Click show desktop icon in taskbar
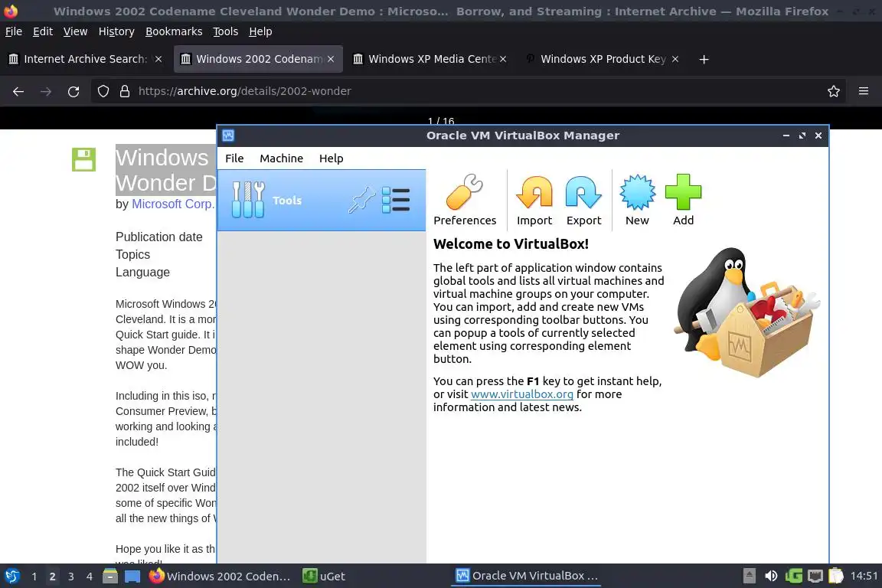Viewport: 882px width, 588px height. point(132,577)
